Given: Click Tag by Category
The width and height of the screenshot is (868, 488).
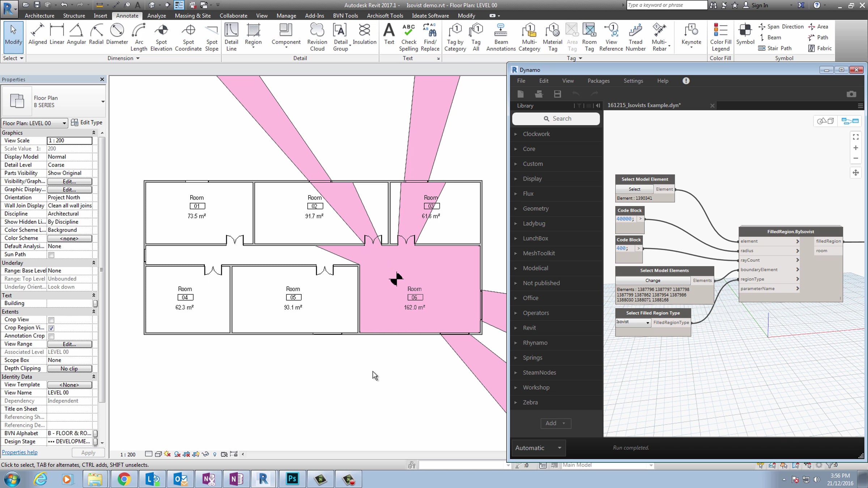Looking at the screenshot, I should (455, 38).
